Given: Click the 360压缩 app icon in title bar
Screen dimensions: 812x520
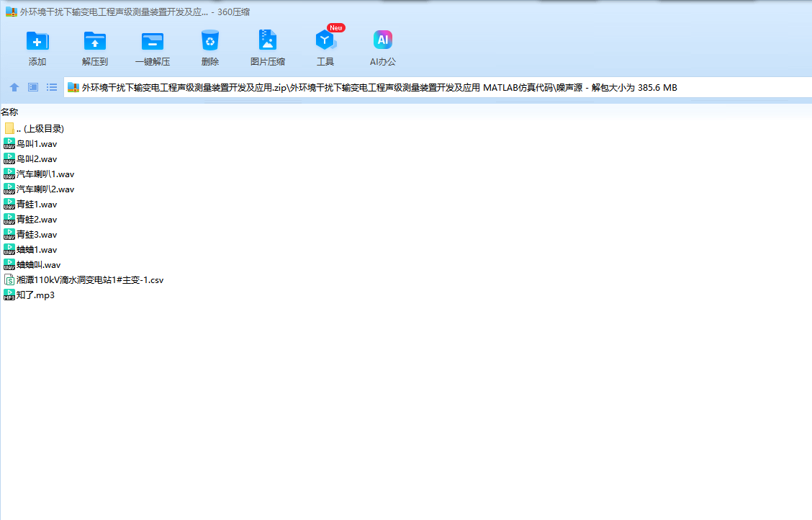Looking at the screenshot, I should [12, 12].
